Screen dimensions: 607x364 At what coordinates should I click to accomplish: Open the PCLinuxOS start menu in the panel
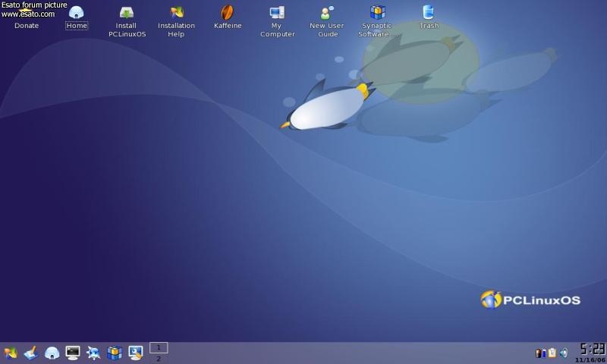pyautogui.click(x=11, y=353)
